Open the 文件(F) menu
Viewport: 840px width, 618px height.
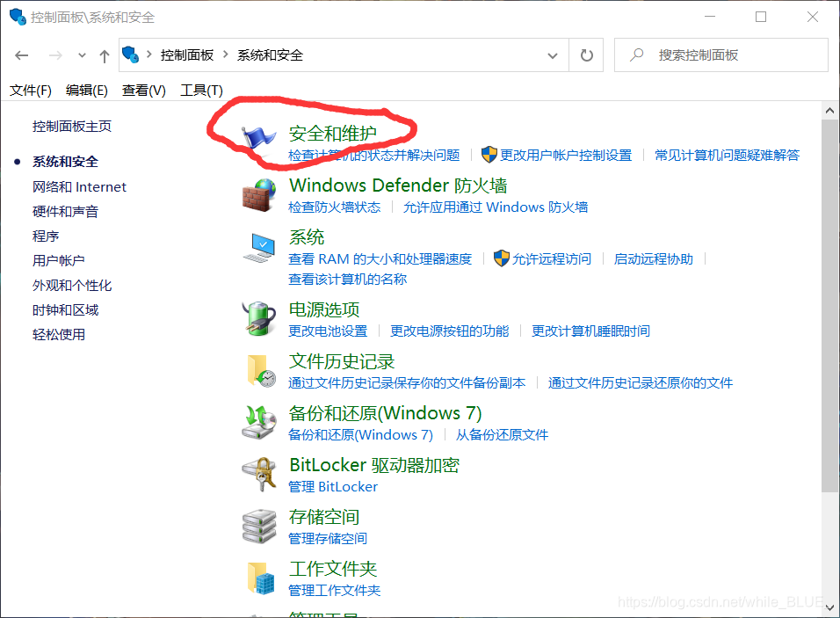tap(30, 89)
